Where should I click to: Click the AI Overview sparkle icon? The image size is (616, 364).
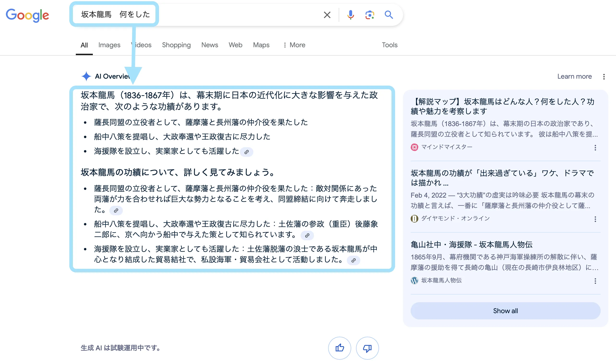(x=86, y=76)
